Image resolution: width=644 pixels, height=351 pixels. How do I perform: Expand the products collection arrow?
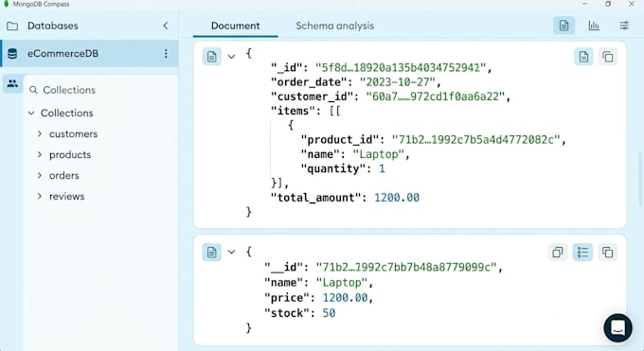point(40,154)
